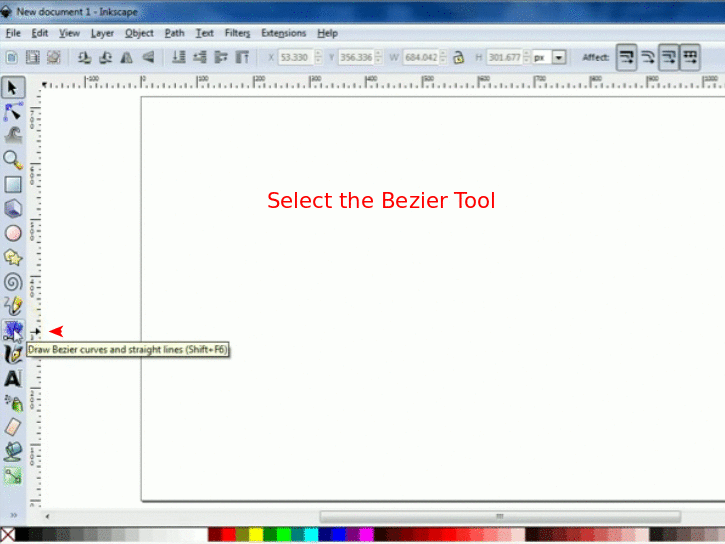Open the Help menu
The width and height of the screenshot is (725, 544).
327,33
